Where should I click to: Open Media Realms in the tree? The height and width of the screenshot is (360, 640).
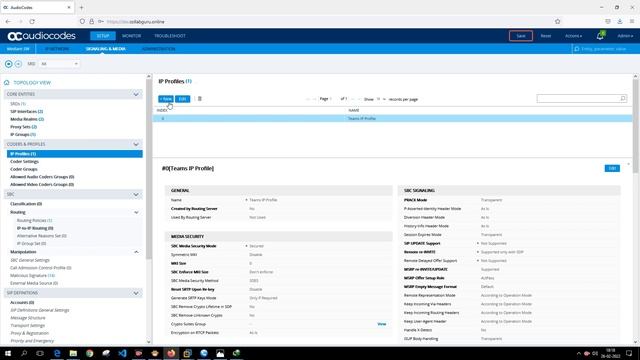pyautogui.click(x=27, y=119)
